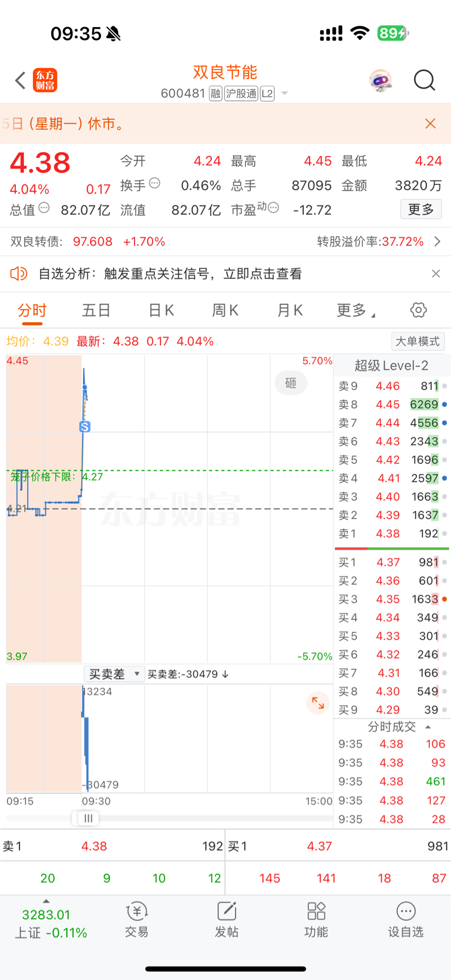Select 买3 4.35 order row
The image size is (451, 980).
(x=392, y=599)
